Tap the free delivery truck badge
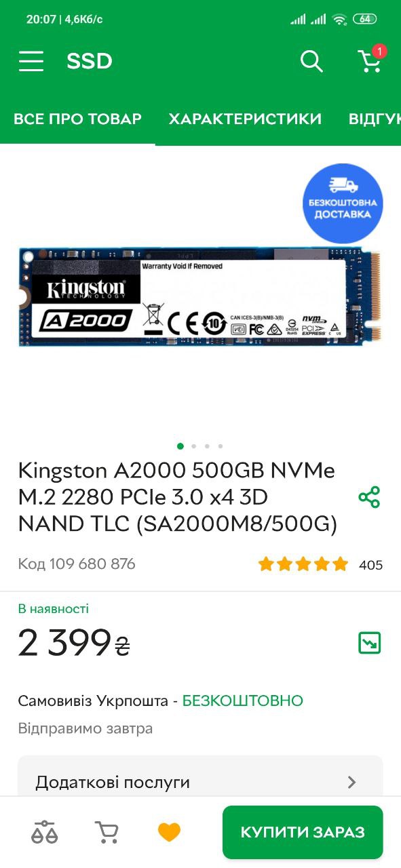 coord(343,203)
